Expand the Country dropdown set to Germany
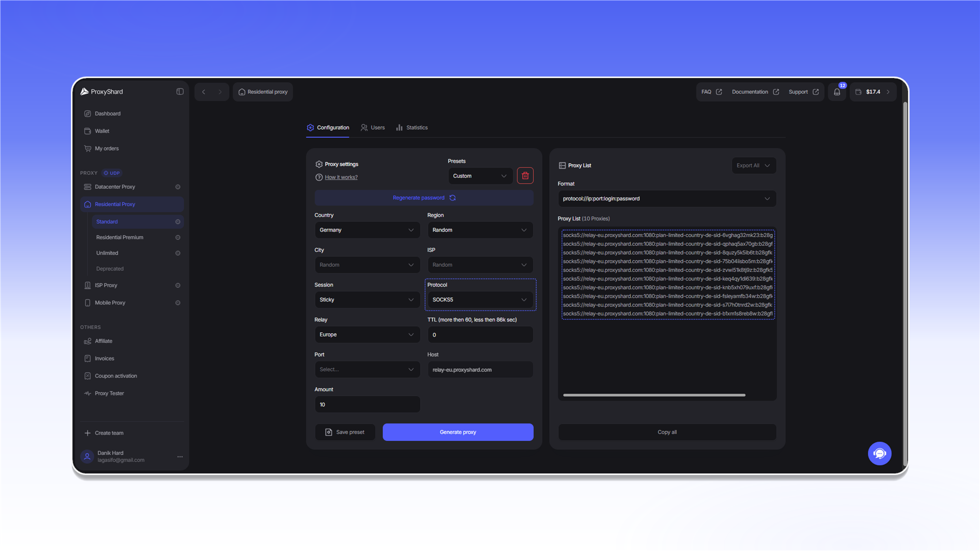The image size is (980, 551). coord(367,230)
